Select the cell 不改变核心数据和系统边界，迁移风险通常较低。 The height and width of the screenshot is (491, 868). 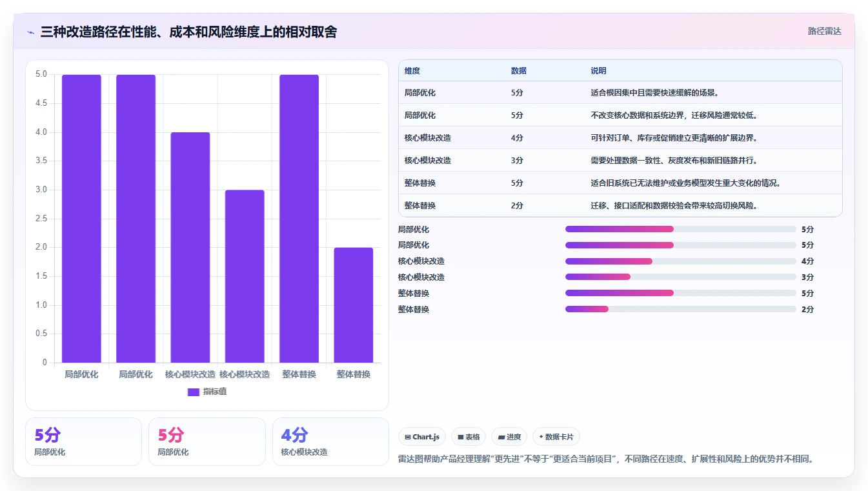tap(674, 115)
